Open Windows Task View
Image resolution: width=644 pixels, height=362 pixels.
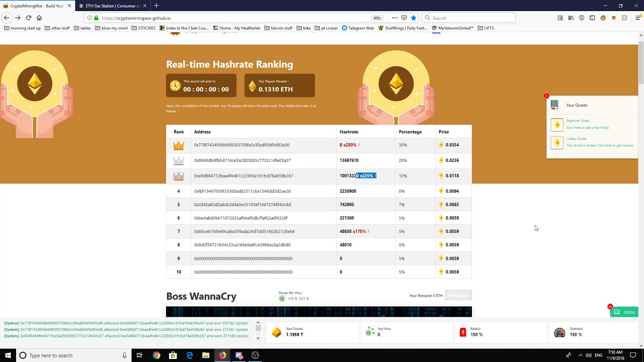[139, 355]
